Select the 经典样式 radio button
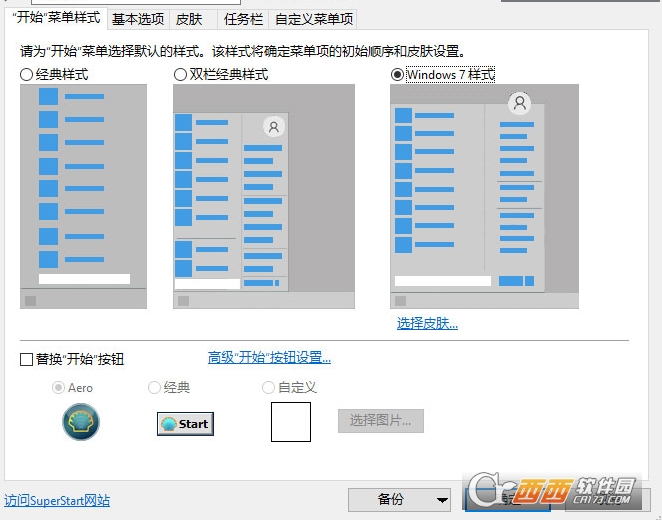 26,74
